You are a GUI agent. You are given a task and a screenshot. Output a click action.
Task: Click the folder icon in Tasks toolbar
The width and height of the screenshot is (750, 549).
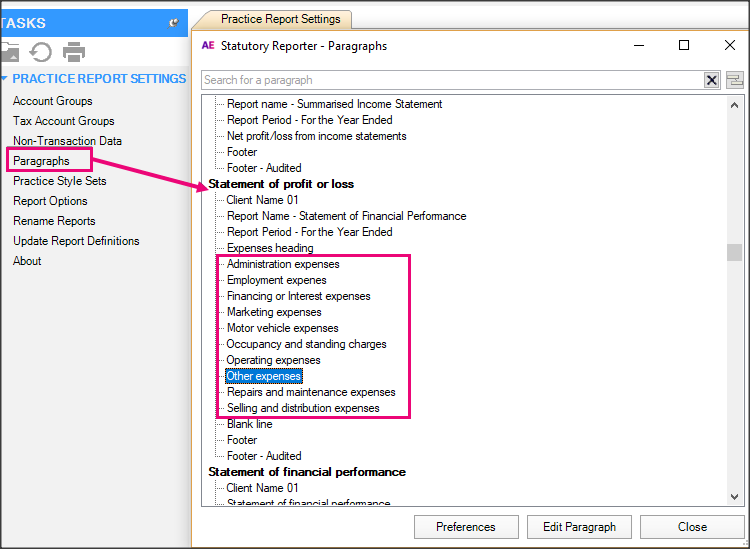point(9,52)
